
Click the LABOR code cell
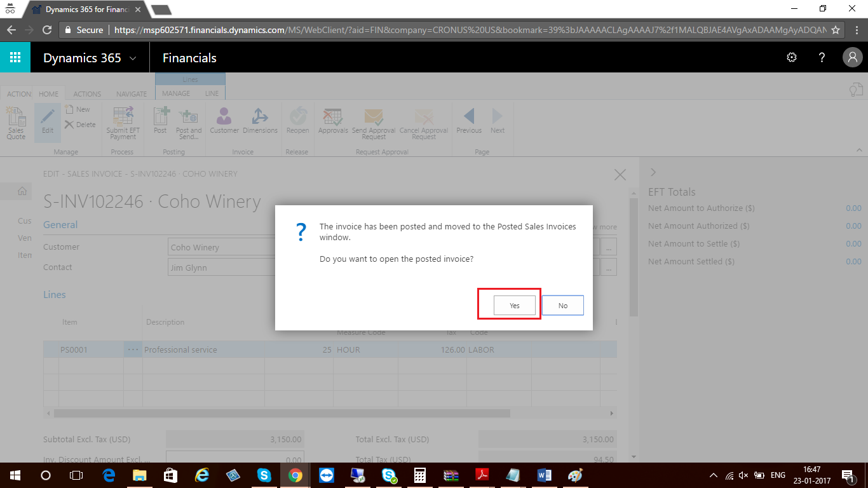point(499,349)
